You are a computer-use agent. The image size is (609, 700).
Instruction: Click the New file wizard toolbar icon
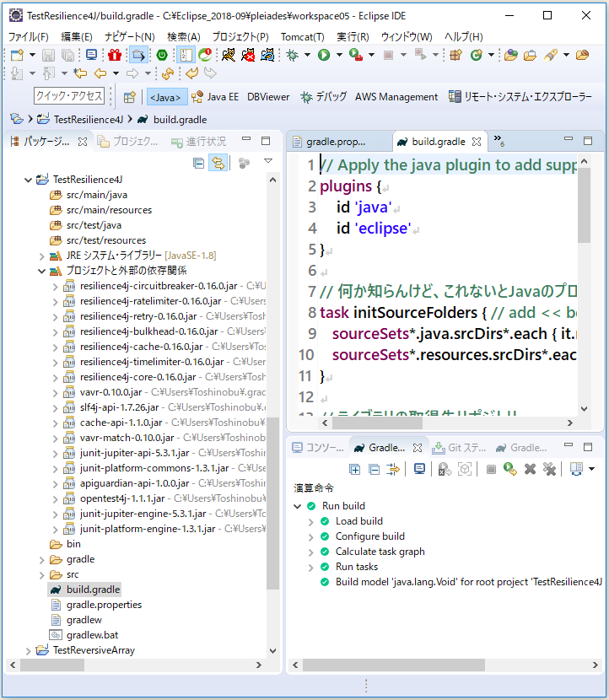[x=17, y=55]
